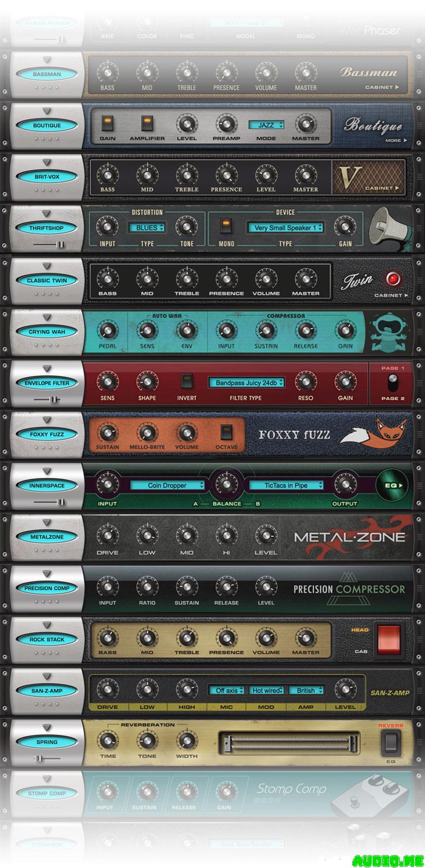The width and height of the screenshot is (425, 868).
Task: Click the Envelope Filter mix slider
Action: (x=48, y=399)
